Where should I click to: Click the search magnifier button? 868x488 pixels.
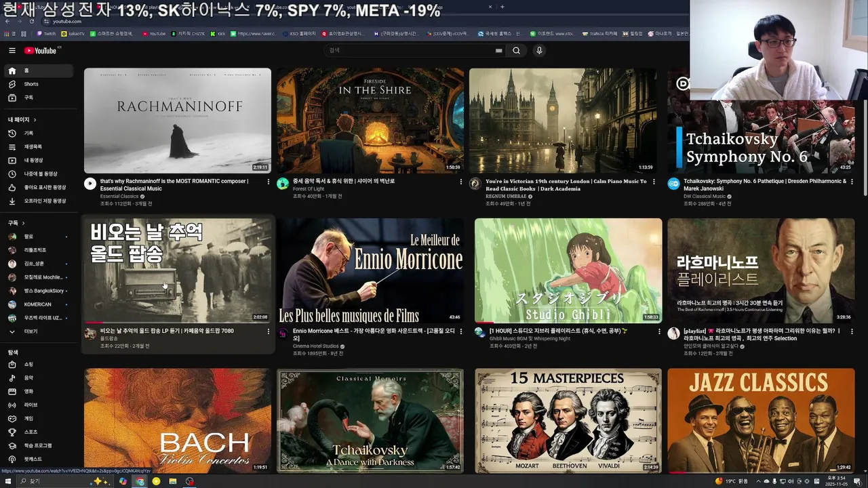(516, 50)
